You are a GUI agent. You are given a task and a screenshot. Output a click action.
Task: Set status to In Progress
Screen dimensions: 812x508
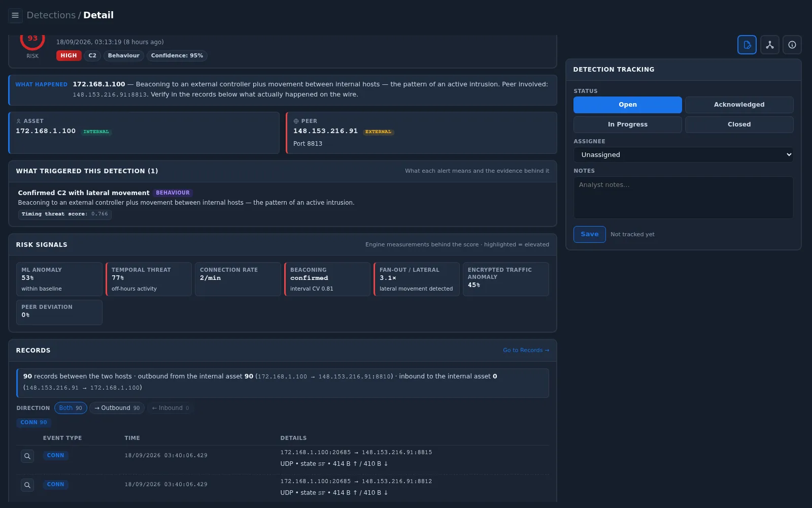(628, 124)
